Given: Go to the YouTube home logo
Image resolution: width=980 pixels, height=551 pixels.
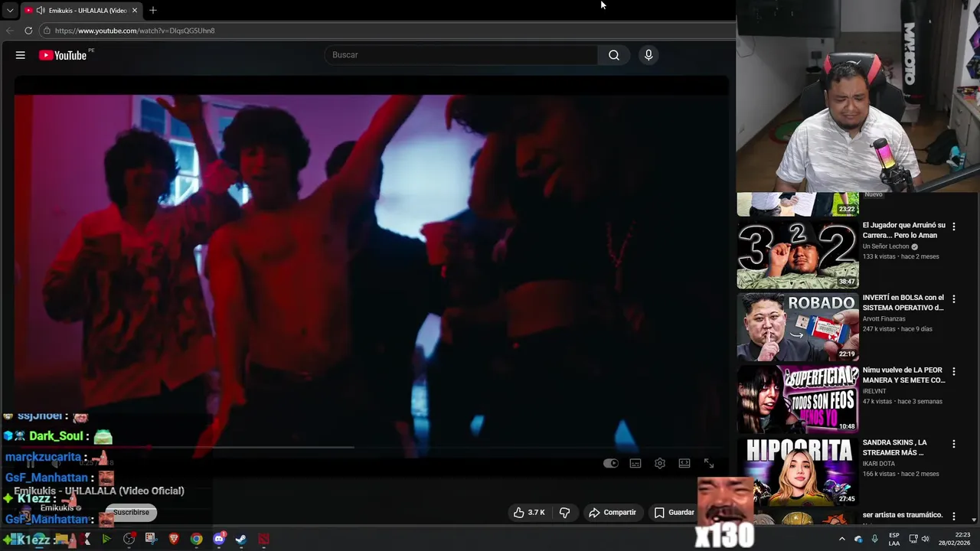Looking at the screenshot, I should click(63, 55).
